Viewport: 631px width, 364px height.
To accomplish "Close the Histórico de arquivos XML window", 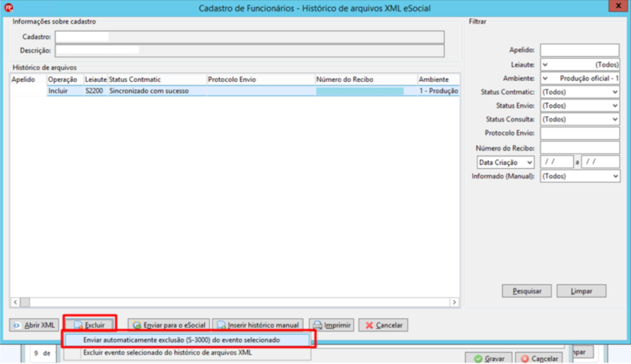I will pyautogui.click(x=618, y=6).
